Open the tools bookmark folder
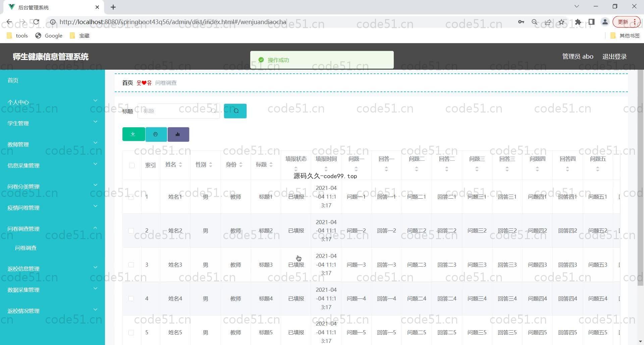 tap(17, 36)
